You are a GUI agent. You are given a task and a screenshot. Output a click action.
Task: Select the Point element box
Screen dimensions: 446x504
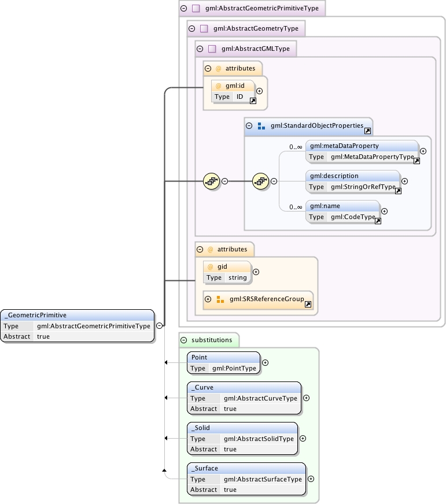224,362
